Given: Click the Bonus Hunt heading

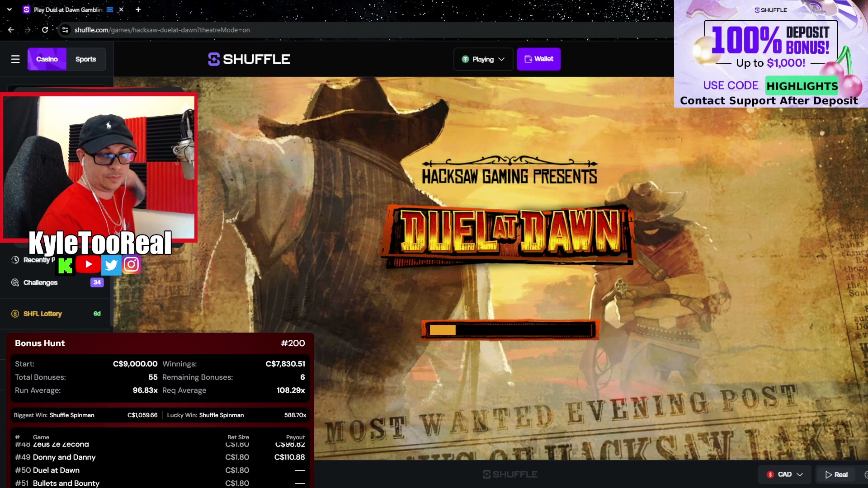Looking at the screenshot, I should click(x=40, y=343).
